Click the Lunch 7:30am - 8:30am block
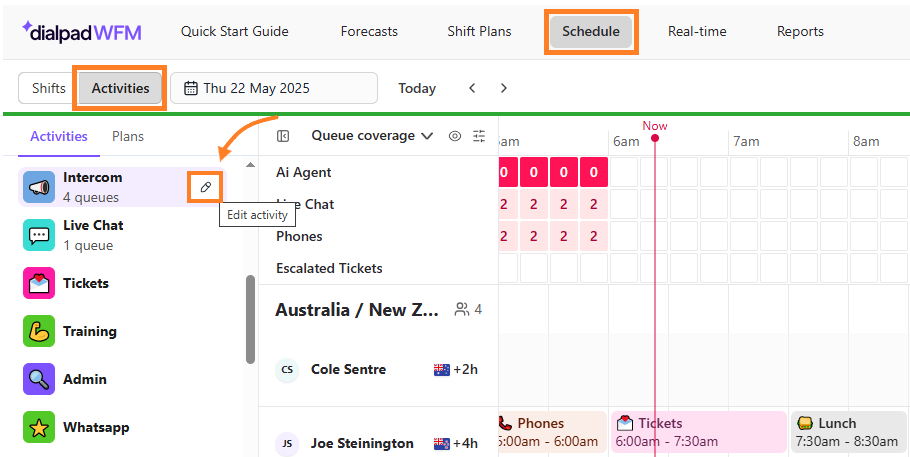Image resolution: width=910 pixels, height=457 pixels. [848, 432]
